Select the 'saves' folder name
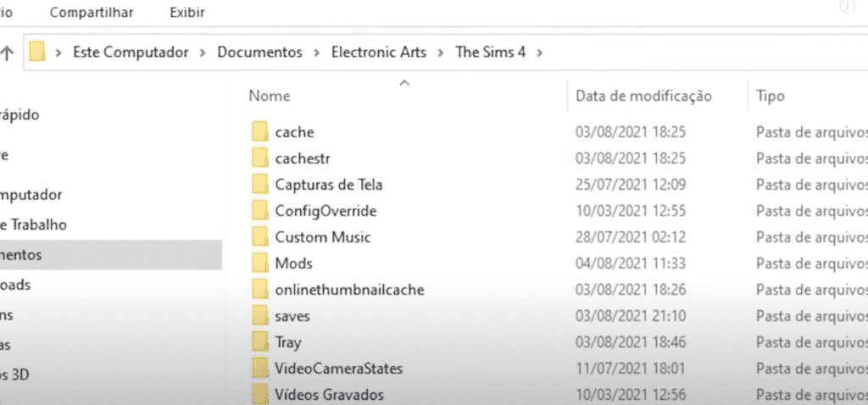868x405 pixels. (292, 316)
